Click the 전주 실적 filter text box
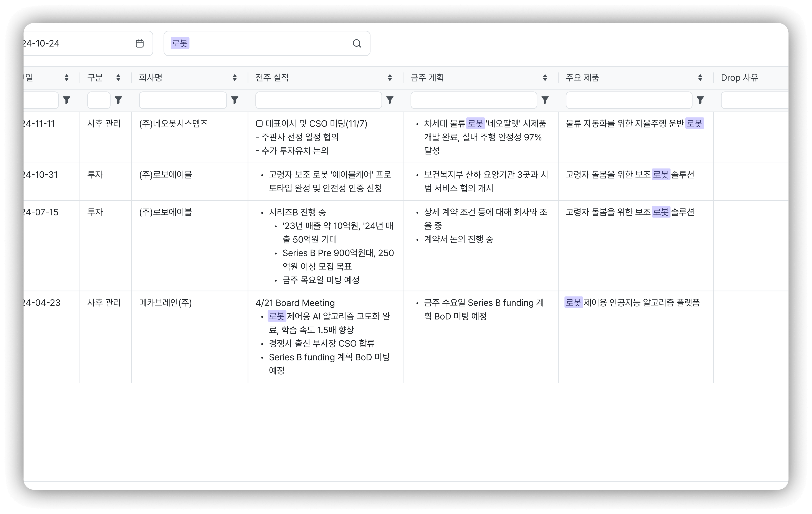The image size is (812, 514). (x=319, y=100)
